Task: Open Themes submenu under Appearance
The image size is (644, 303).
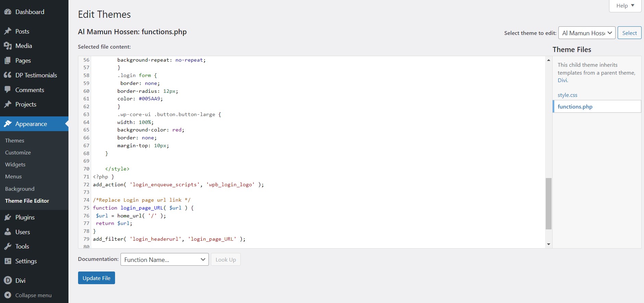Action: (15, 140)
